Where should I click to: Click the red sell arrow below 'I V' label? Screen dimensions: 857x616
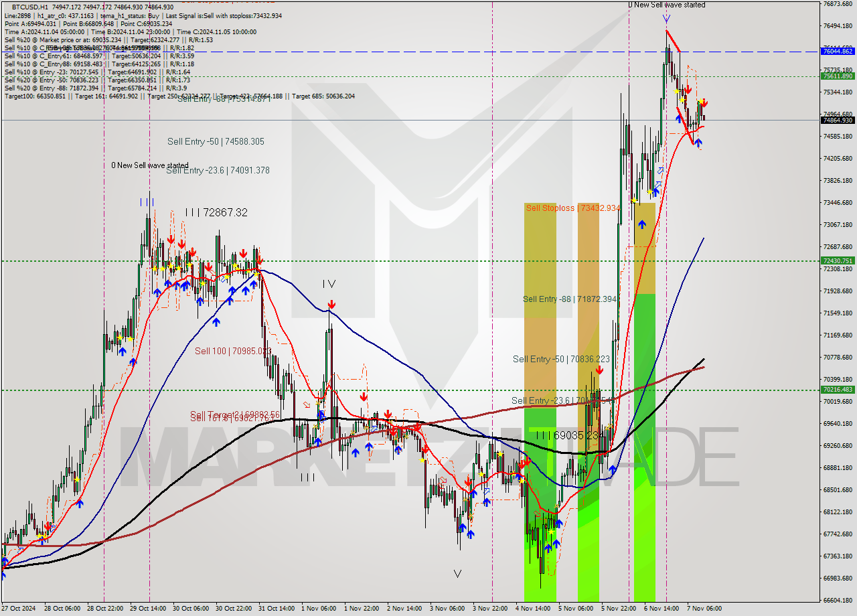(331, 305)
